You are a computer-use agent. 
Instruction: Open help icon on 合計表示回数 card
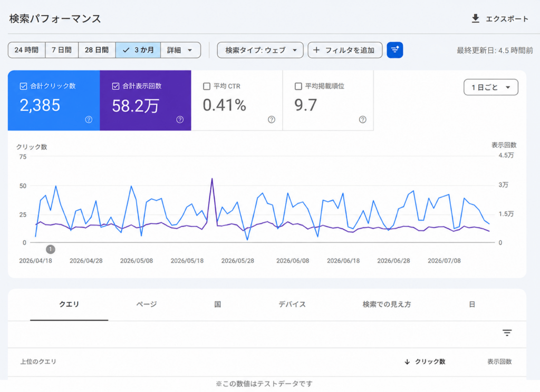[180, 120]
